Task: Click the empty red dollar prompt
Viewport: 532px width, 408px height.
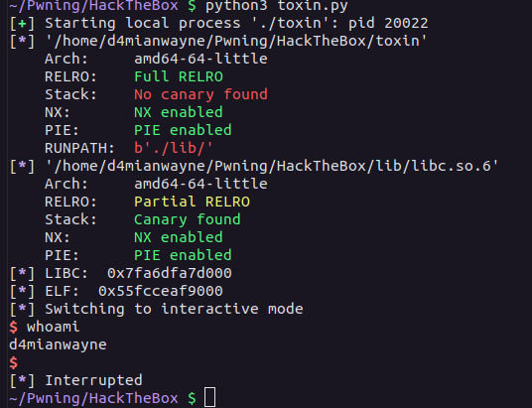Action: click(x=14, y=363)
